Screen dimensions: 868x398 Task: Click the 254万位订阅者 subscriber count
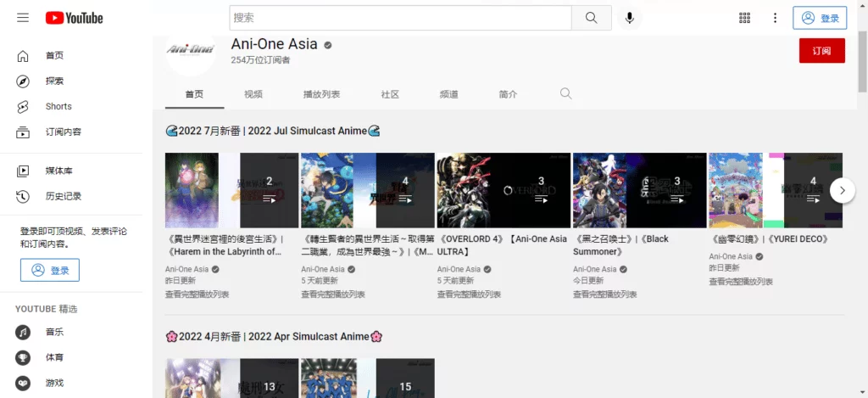260,60
